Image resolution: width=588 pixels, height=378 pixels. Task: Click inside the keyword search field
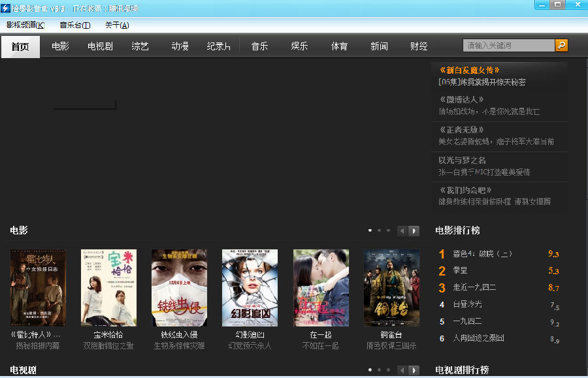pos(508,45)
